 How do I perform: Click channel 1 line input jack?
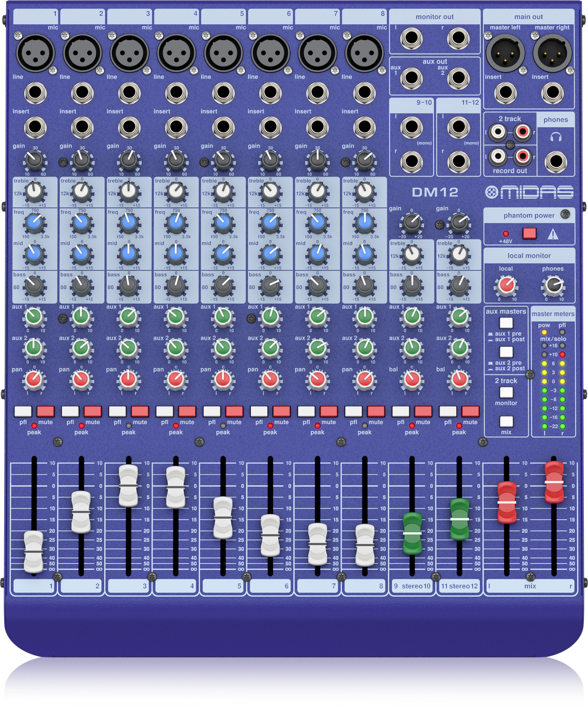[35, 93]
